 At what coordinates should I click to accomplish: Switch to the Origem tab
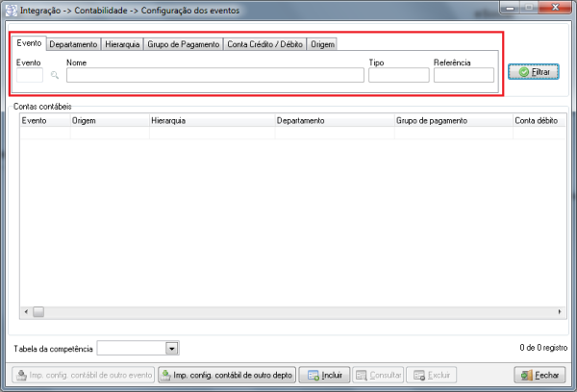[322, 44]
